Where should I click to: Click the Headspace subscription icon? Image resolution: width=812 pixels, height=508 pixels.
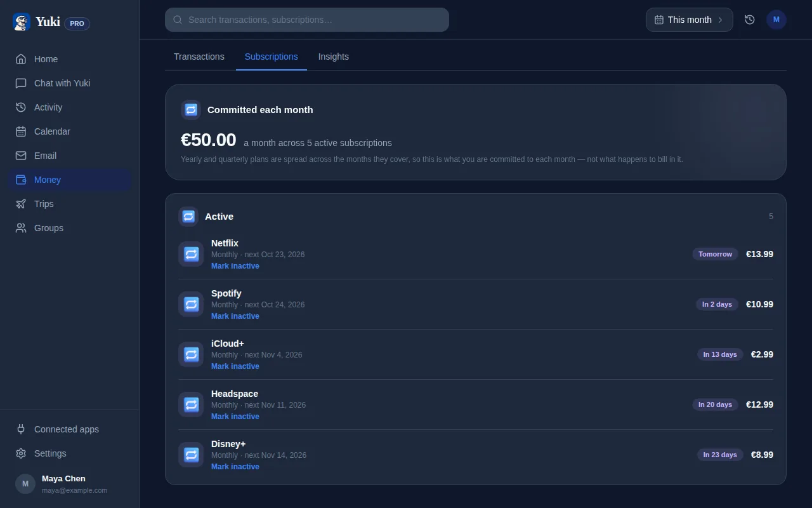tap(191, 404)
